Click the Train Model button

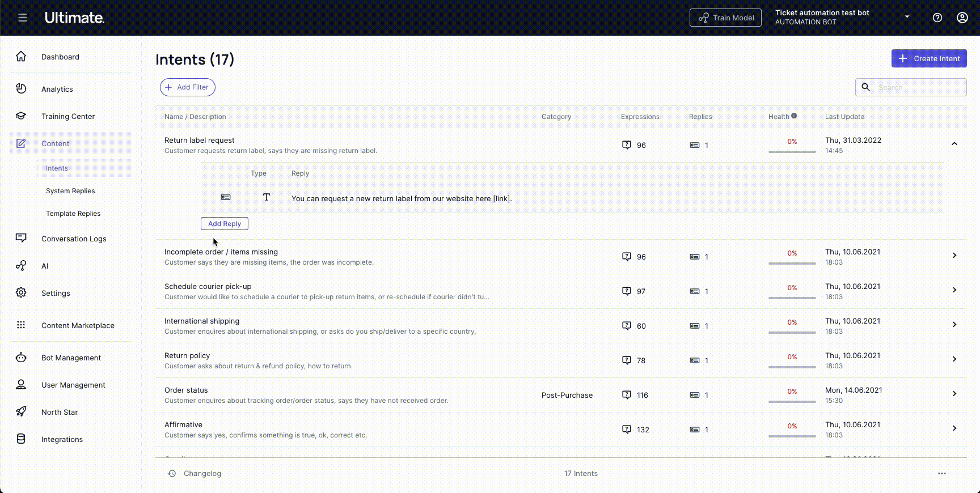click(725, 18)
